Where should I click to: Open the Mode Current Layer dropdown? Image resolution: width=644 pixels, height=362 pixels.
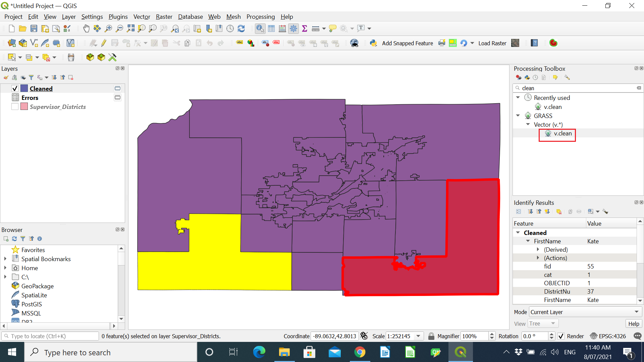[x=585, y=312]
